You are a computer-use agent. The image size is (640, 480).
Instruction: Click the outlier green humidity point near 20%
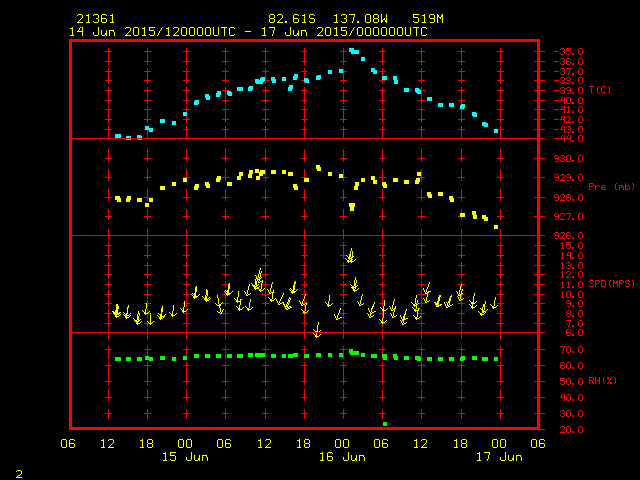(x=385, y=424)
